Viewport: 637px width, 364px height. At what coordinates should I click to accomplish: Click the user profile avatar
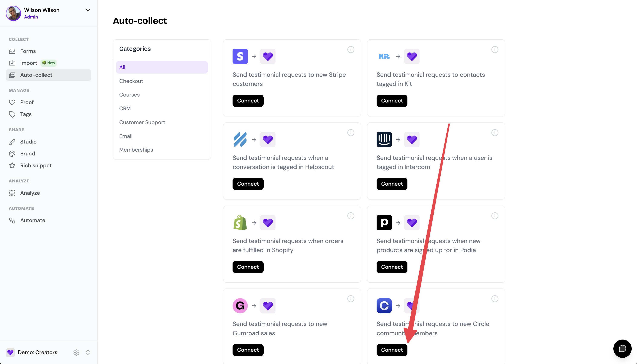[x=13, y=13]
